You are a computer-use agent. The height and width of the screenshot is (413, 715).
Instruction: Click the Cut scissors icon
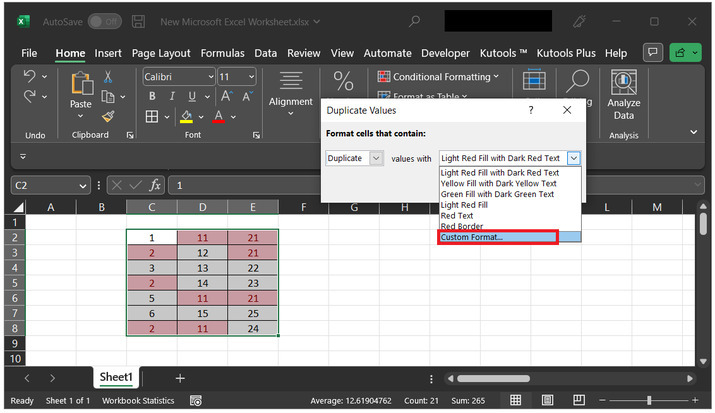pos(108,77)
